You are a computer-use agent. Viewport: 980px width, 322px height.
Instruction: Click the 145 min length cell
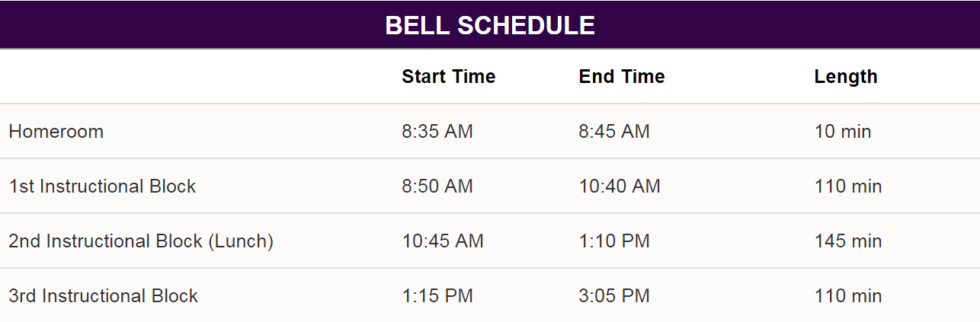(x=848, y=241)
